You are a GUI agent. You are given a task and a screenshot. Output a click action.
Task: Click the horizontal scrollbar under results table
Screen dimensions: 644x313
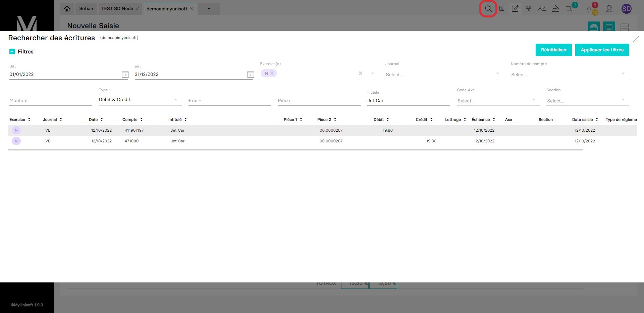296,150
